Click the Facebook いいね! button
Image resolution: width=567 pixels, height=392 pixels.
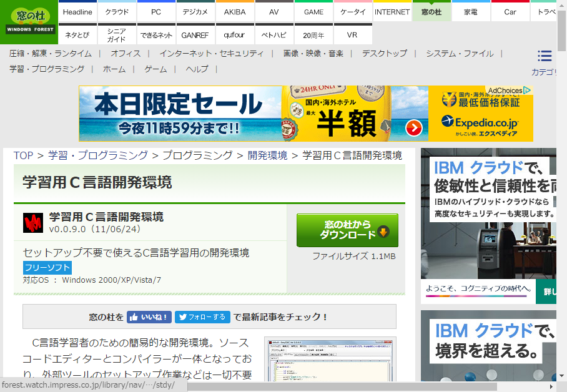[149, 317]
